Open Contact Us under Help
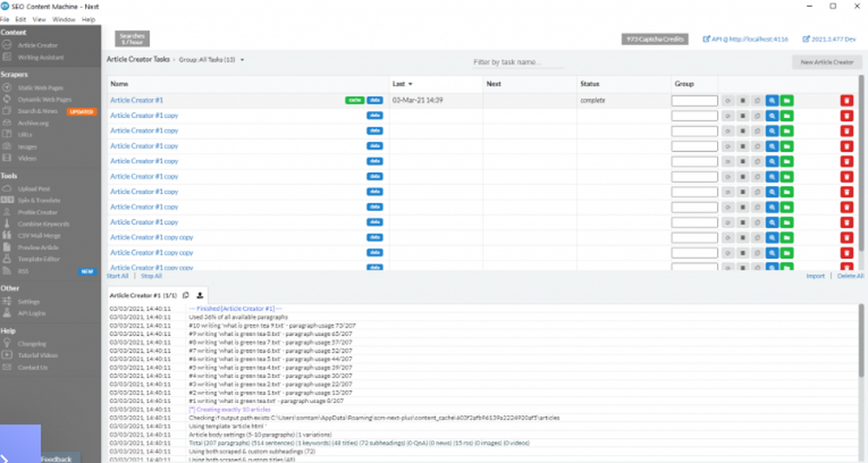 click(x=32, y=367)
